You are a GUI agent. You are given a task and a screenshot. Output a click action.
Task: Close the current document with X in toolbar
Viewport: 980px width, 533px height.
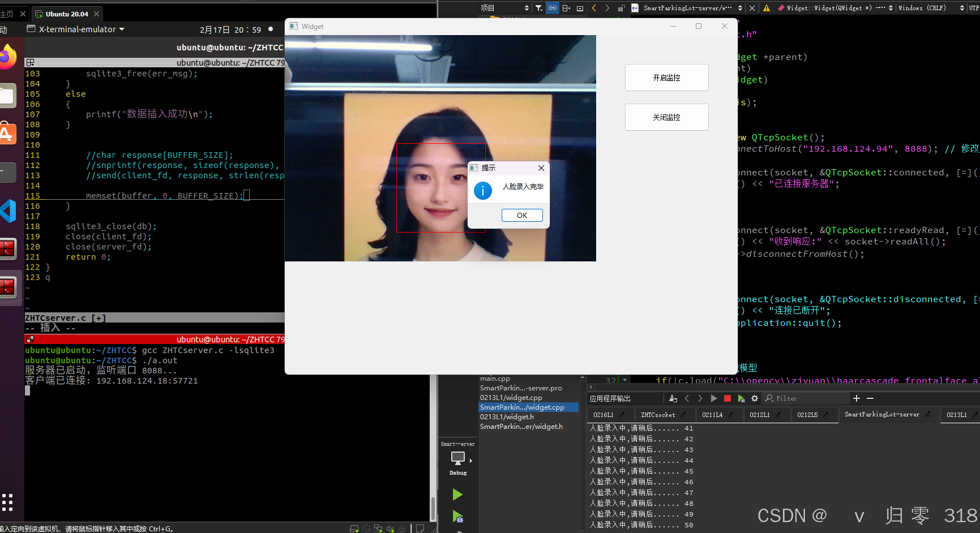(x=752, y=8)
